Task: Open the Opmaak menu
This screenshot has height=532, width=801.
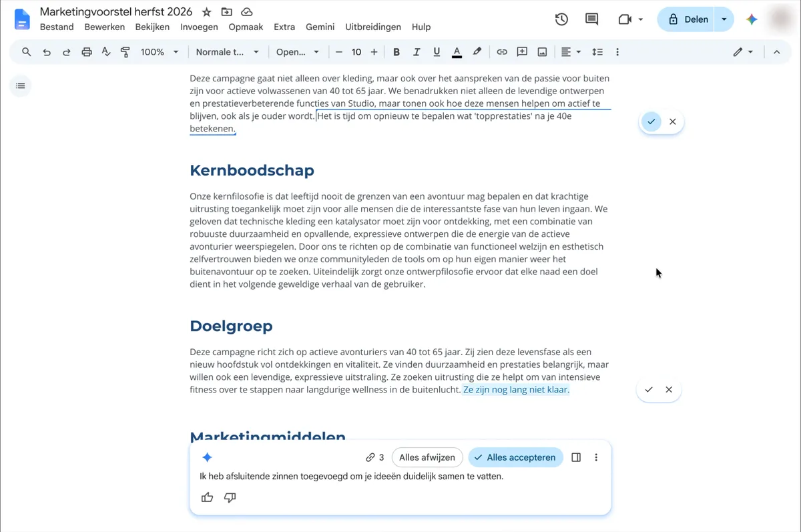Action: pyautogui.click(x=246, y=27)
